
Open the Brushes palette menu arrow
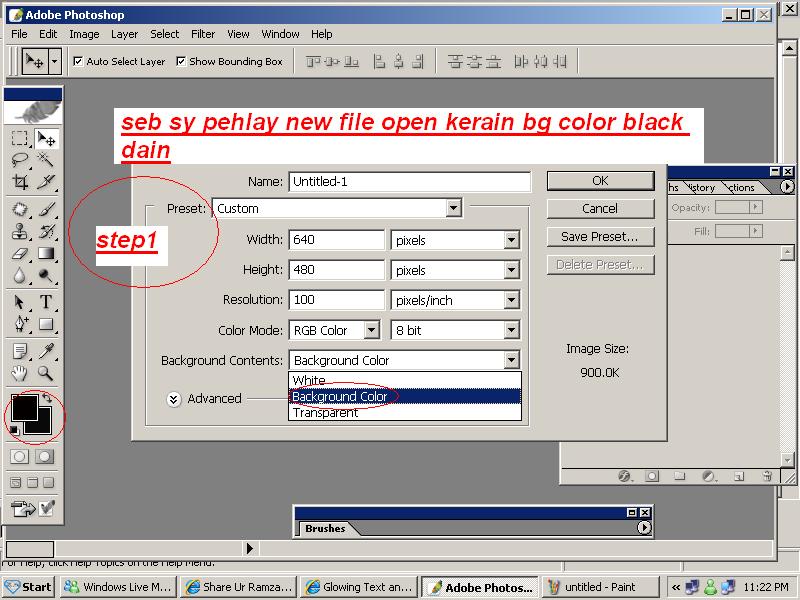click(644, 527)
